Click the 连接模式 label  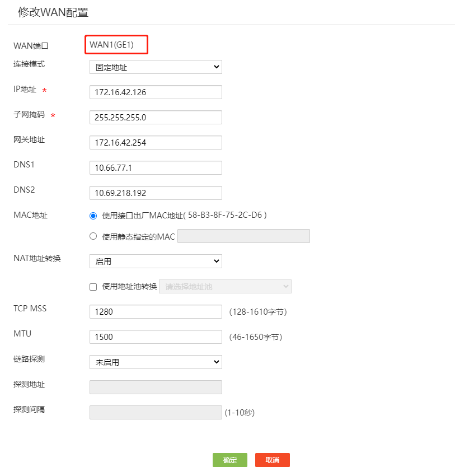[29, 64]
